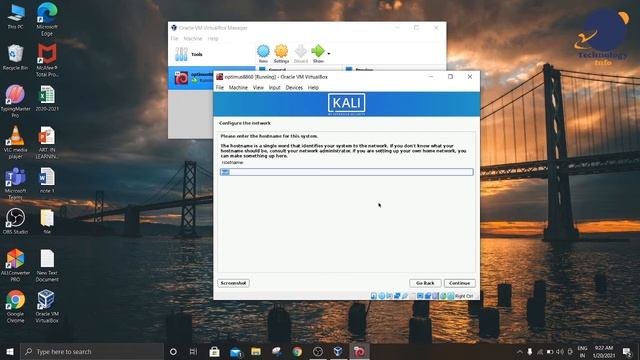640x360 pixels.
Task: Click the ENG IN language indicator
Action: (x=582, y=351)
